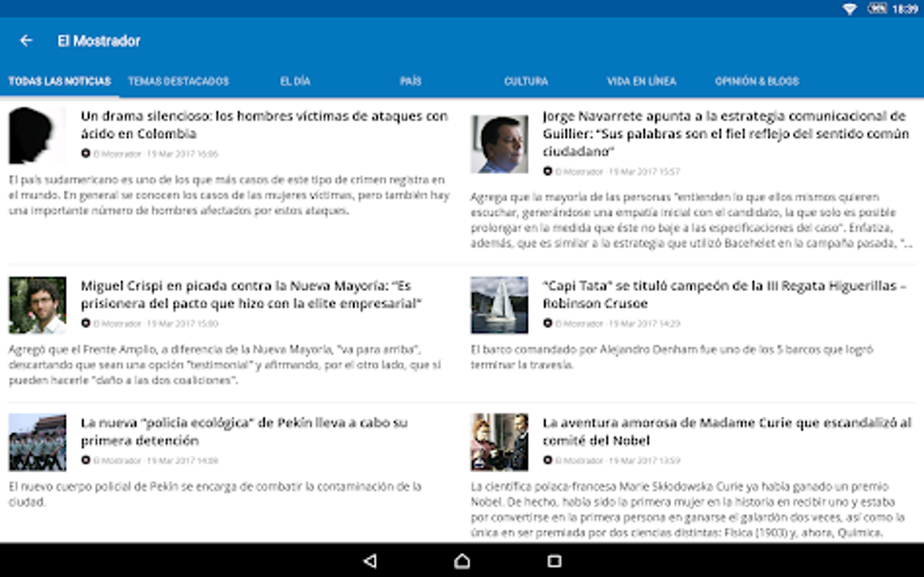924x577 pixels.
Task: Tap summary 'El nuevo cuerpo policial de Pekín'
Action: (x=215, y=494)
